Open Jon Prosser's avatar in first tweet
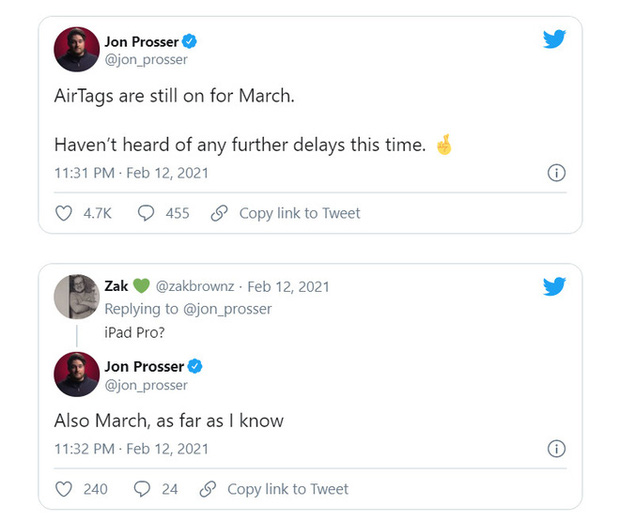The width and height of the screenshot is (620, 521). tap(76, 50)
